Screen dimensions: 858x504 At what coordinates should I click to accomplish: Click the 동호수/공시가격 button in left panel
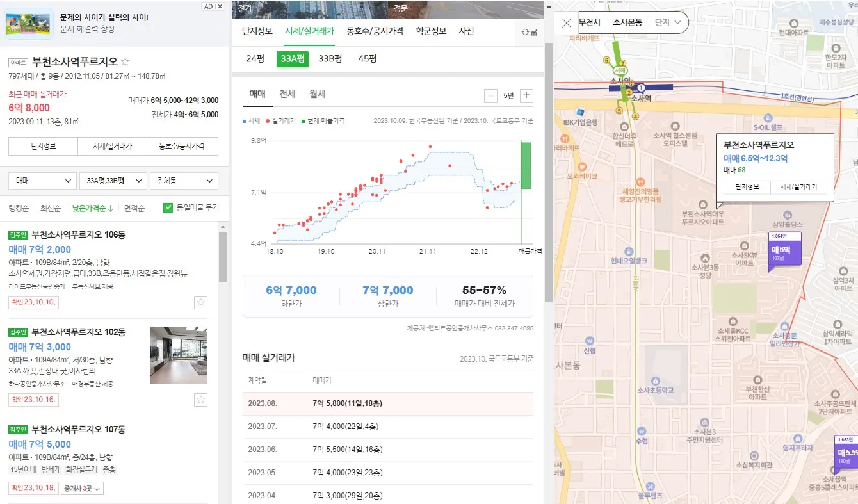coord(183,146)
